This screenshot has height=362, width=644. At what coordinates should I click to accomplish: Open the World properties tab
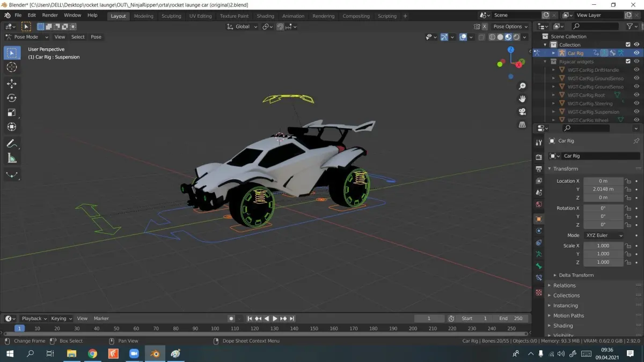539,204
